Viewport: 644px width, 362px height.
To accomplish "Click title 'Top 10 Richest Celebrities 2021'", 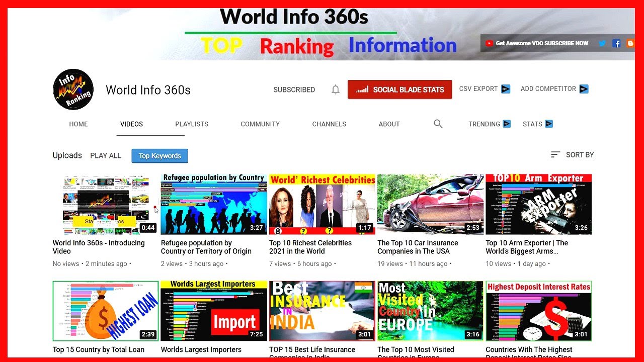I will [310, 247].
